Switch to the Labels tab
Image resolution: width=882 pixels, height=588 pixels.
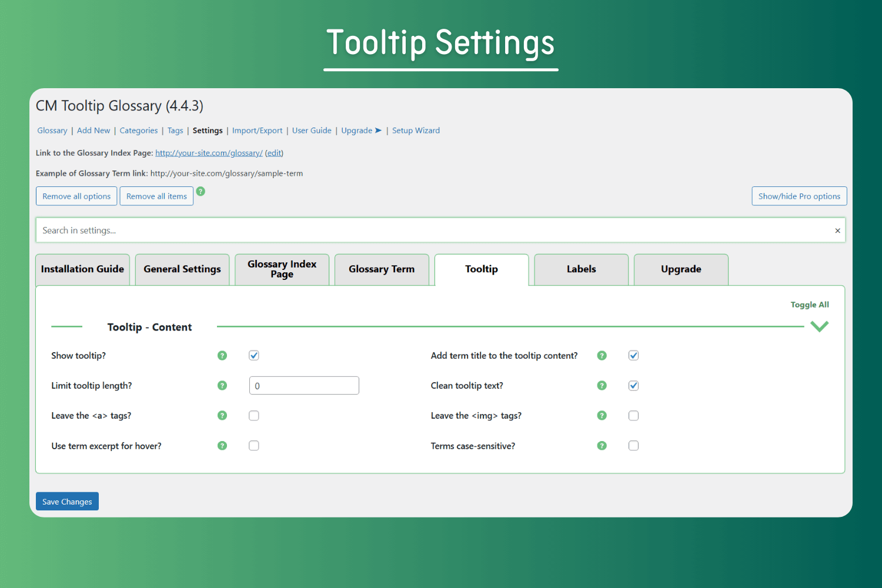(581, 269)
